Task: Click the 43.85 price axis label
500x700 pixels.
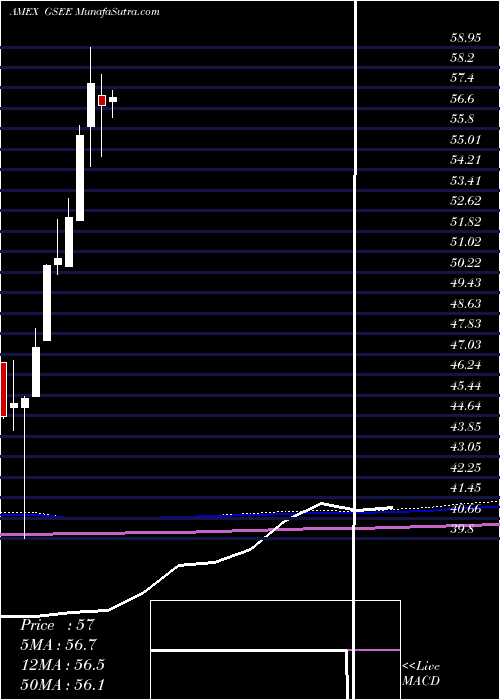Action: coord(465,427)
